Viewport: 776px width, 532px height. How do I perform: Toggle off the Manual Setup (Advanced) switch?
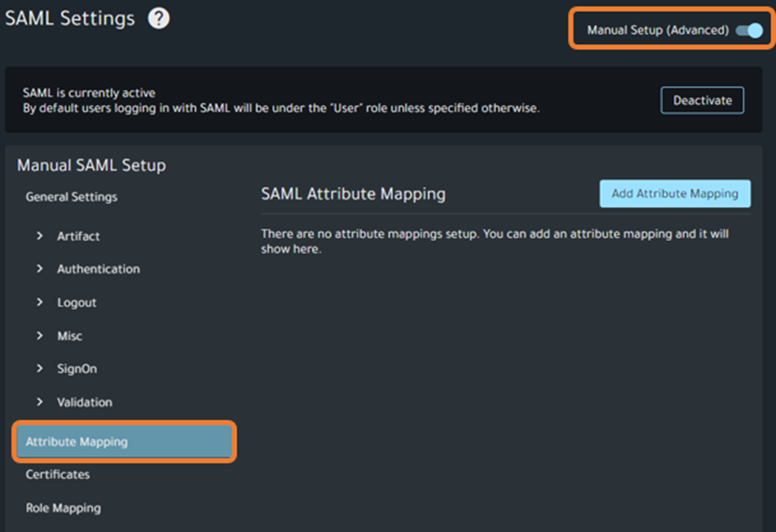(x=748, y=30)
